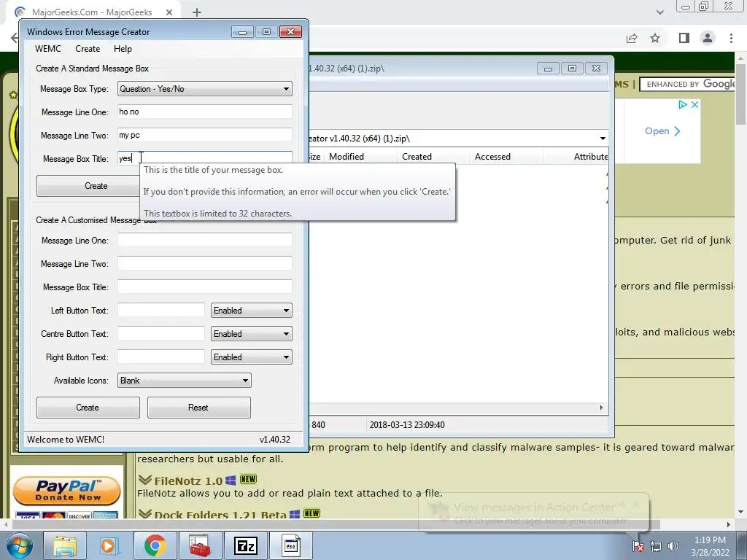Open Windows Explorer from taskbar

point(65,545)
